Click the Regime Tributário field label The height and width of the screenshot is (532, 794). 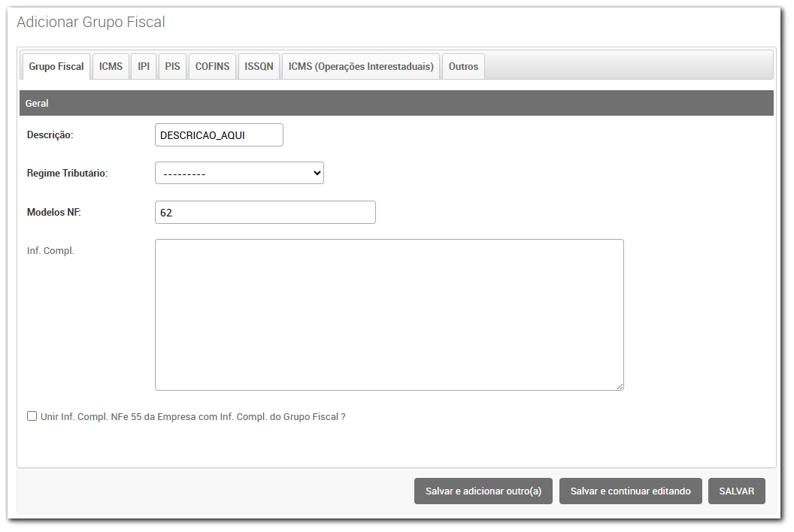pos(68,173)
